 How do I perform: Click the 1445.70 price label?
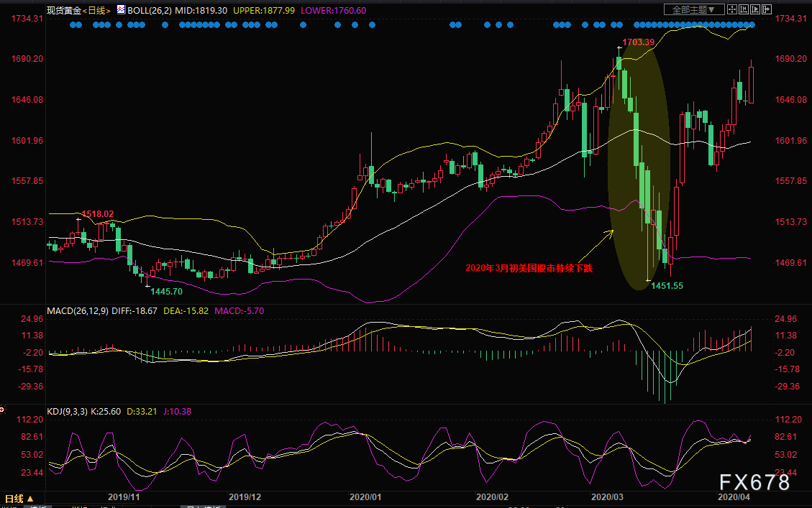[166, 291]
